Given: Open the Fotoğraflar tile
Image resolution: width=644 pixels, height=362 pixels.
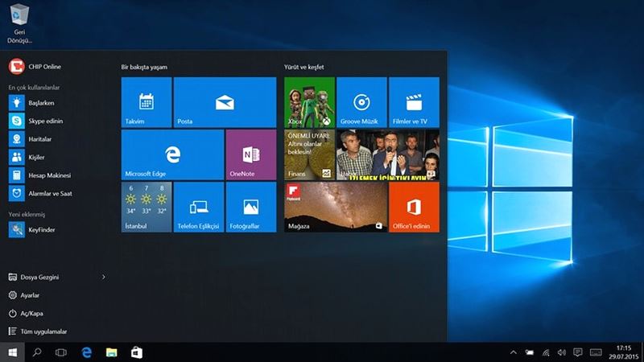Looking at the screenshot, I should [251, 208].
